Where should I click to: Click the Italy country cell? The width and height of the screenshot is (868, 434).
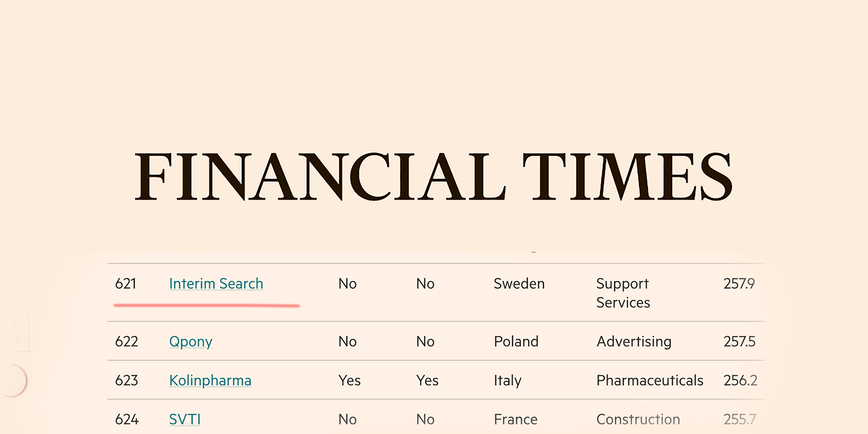coord(508,380)
